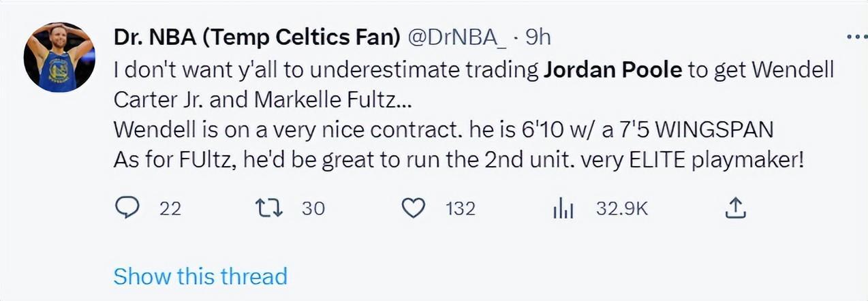Open the Dr. NBA (Temp Celtics Fan) profile name

pyautogui.click(x=257, y=37)
